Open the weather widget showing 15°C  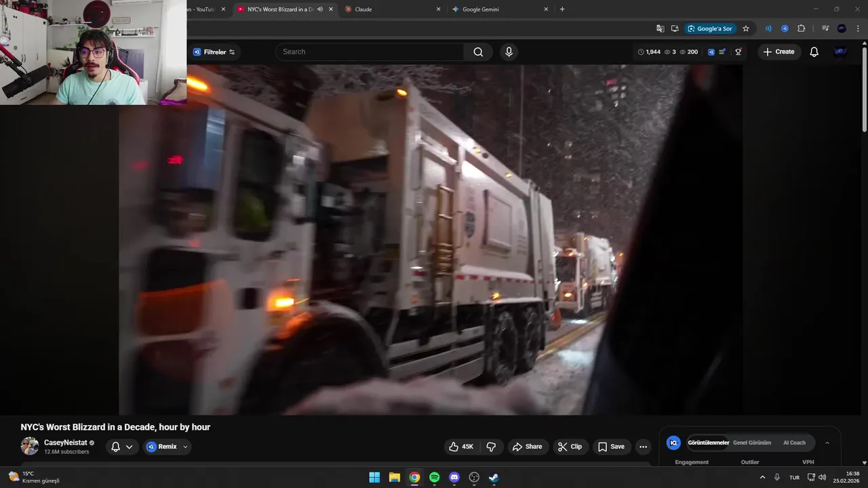34,477
